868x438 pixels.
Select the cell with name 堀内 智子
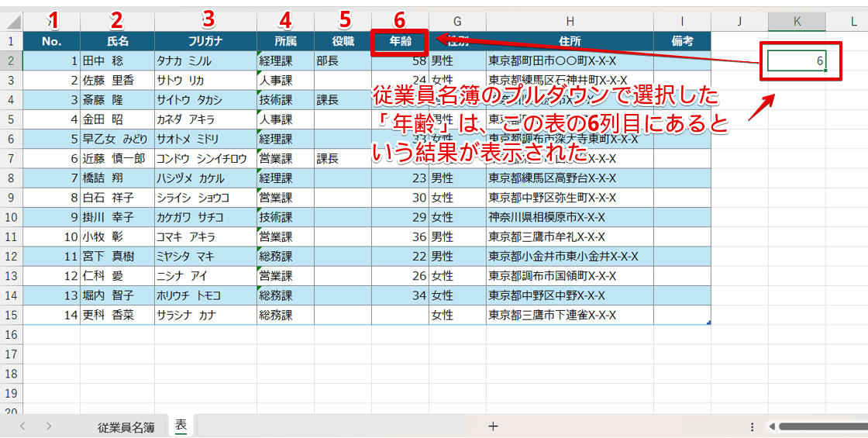(117, 295)
